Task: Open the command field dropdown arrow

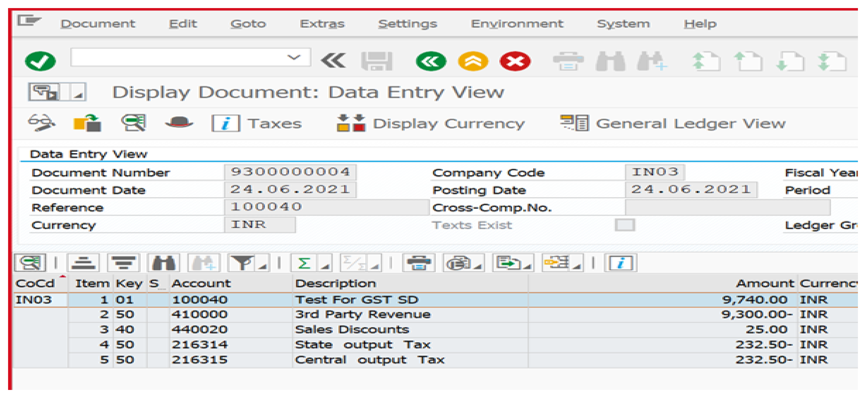Action: [x=294, y=57]
